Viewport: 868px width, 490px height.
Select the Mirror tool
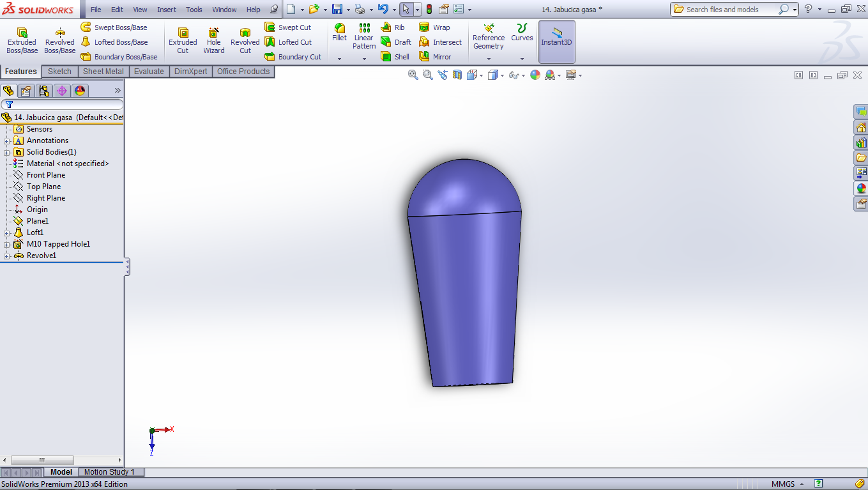(435, 57)
